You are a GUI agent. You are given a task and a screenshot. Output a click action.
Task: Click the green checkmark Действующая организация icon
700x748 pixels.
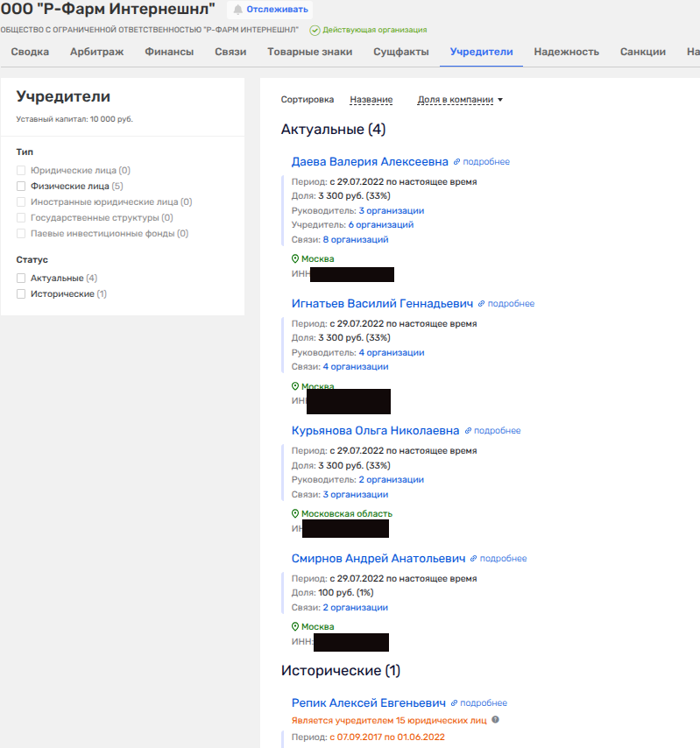point(315,30)
